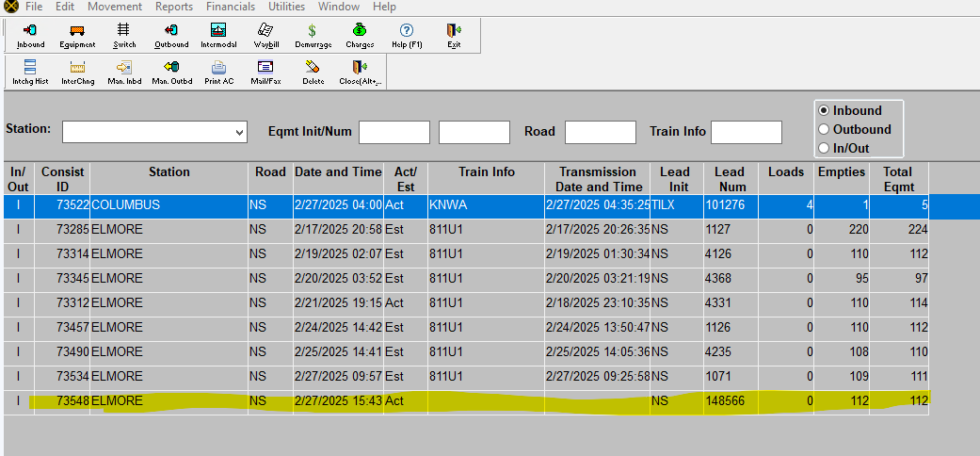Click the 224 total eqmt cell
980x456 pixels.
tap(899, 230)
